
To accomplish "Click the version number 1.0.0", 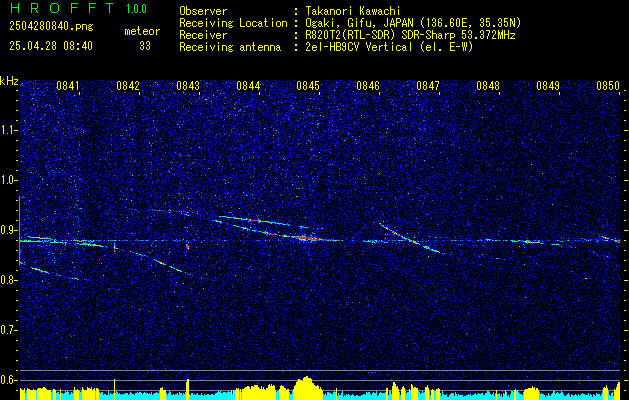I will pyautogui.click(x=136, y=9).
